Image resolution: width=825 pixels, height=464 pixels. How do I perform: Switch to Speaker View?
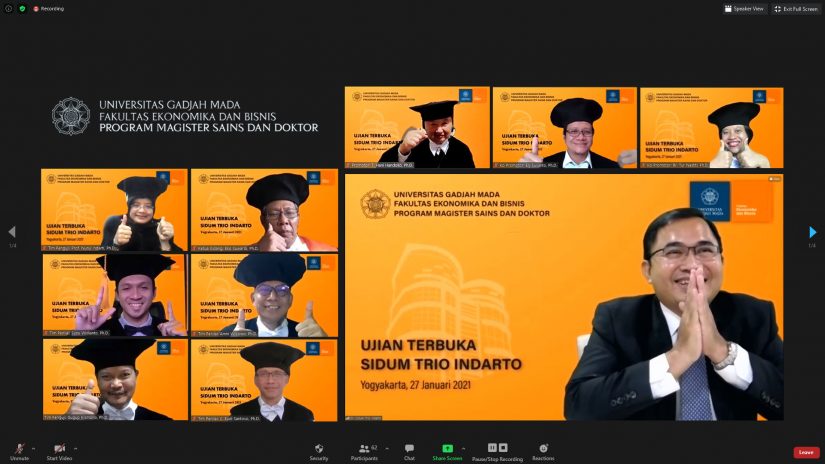[x=745, y=8]
